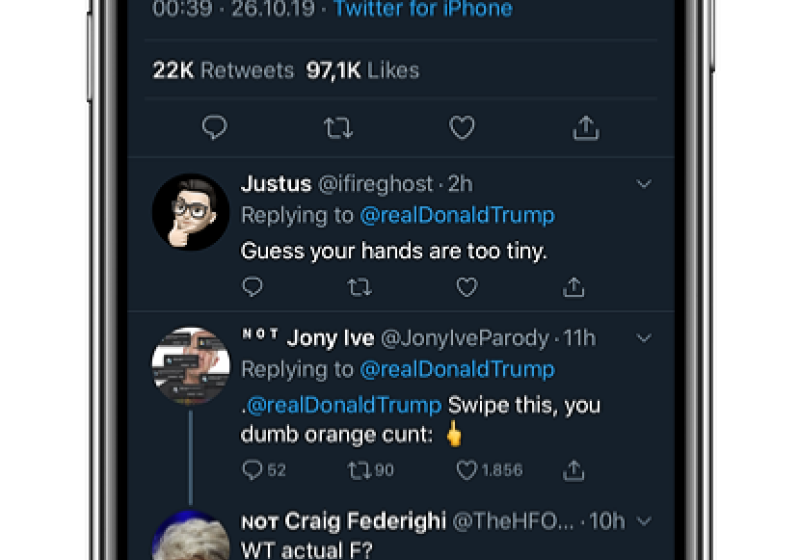The image size is (800, 560).
Task: Retweet the main tweet
Action: click(338, 128)
